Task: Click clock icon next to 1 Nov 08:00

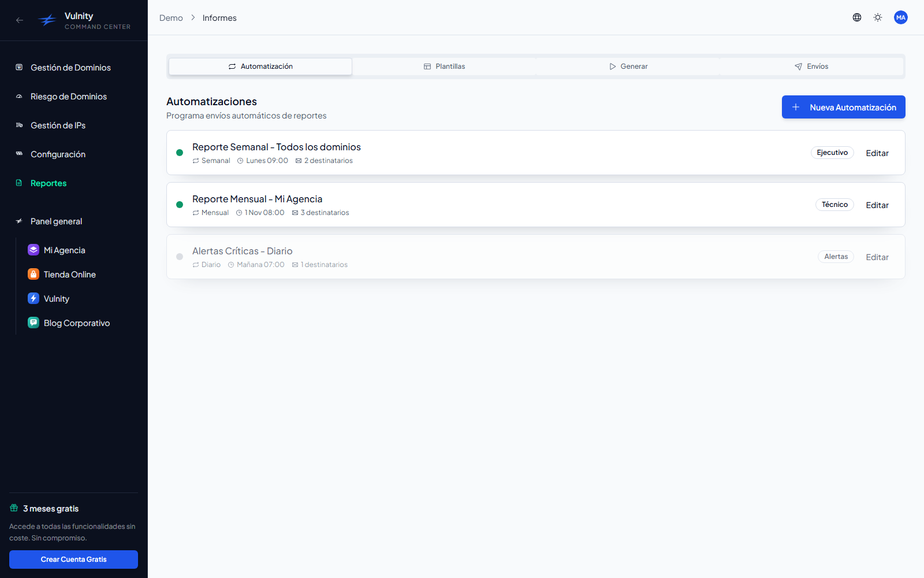Action: (x=239, y=213)
